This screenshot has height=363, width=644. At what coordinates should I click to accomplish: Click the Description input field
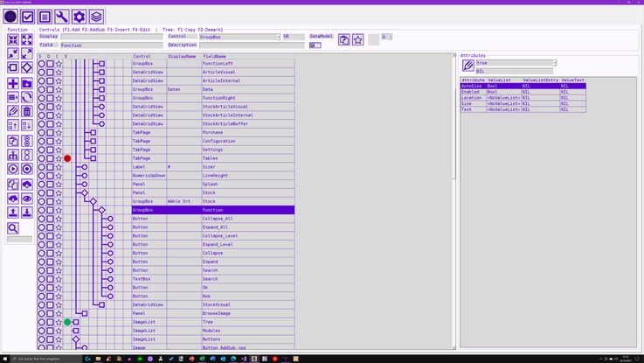coord(253,45)
